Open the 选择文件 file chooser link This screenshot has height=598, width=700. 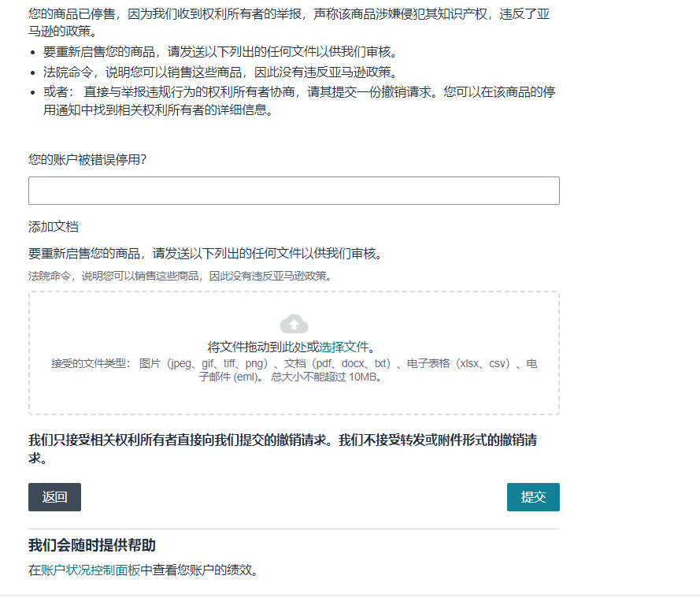pos(344,347)
